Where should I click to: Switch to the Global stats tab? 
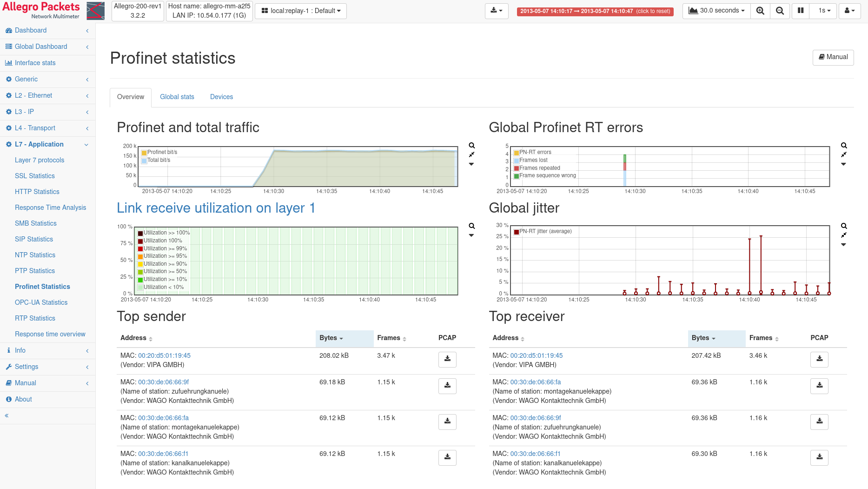pos(177,97)
